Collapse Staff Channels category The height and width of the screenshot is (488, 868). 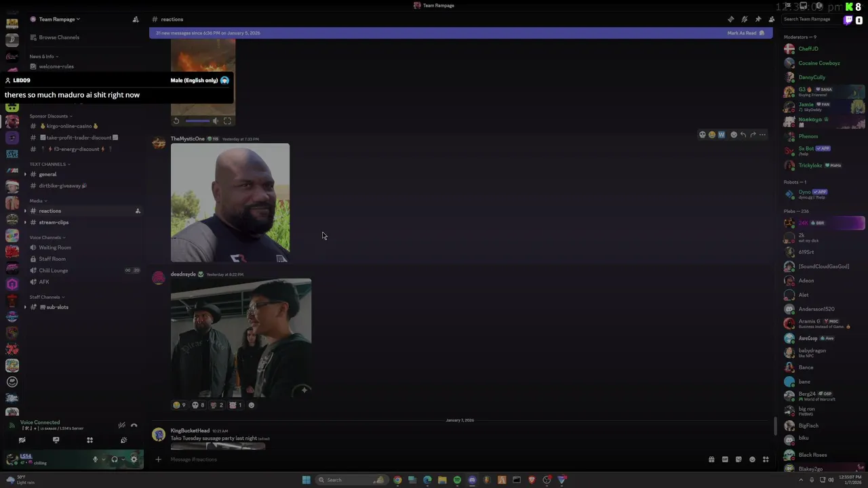pos(47,297)
